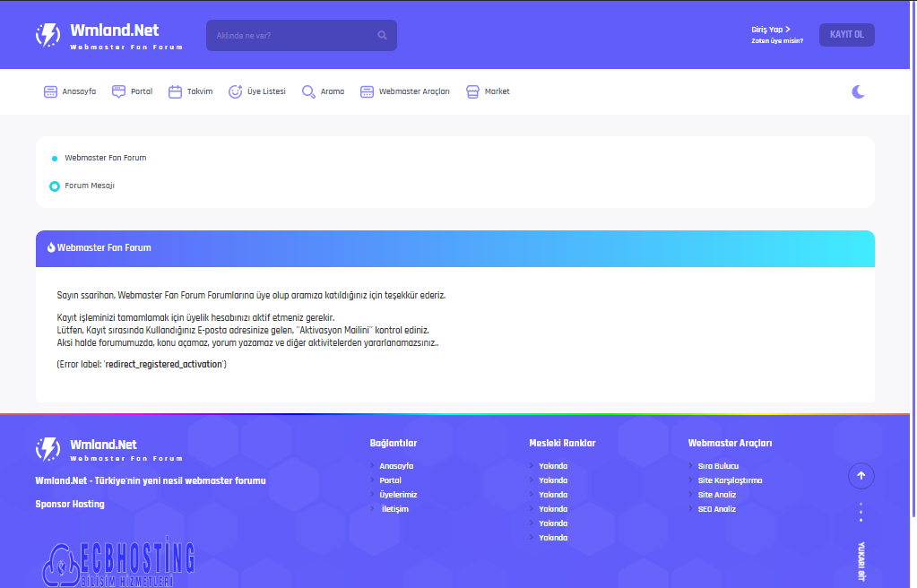Click the search magnifier icon in header
Screen dimensions: 917x588
(382, 35)
